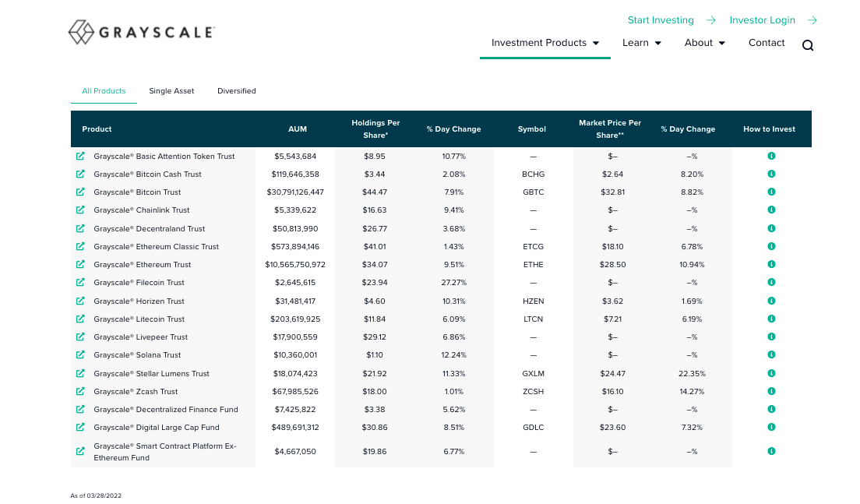Select the All Products tab

point(104,91)
